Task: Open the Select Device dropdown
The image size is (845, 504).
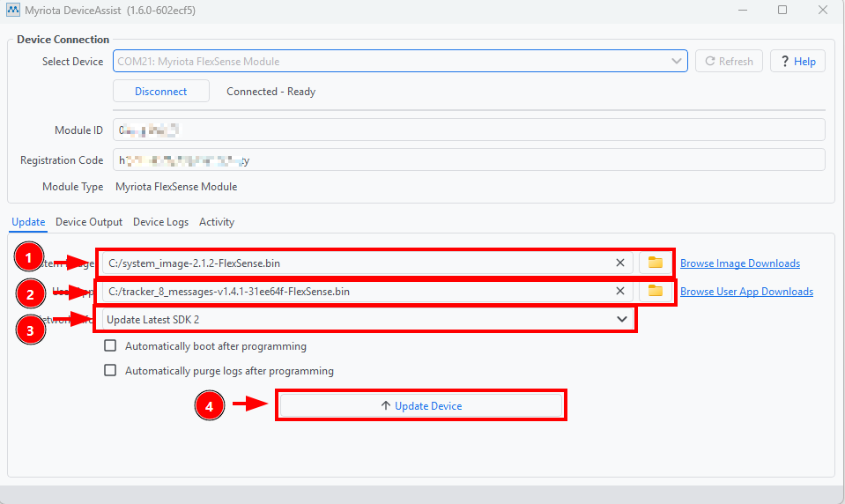Action: [x=400, y=61]
